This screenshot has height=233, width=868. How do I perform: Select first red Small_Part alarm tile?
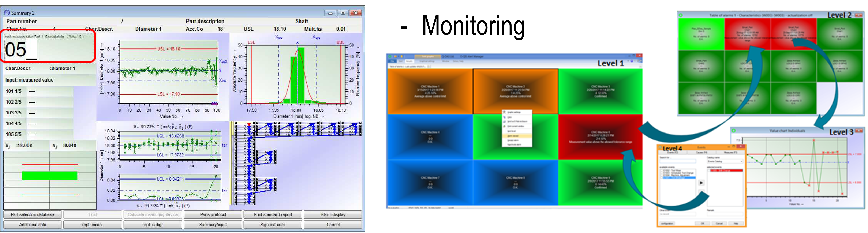748,34
